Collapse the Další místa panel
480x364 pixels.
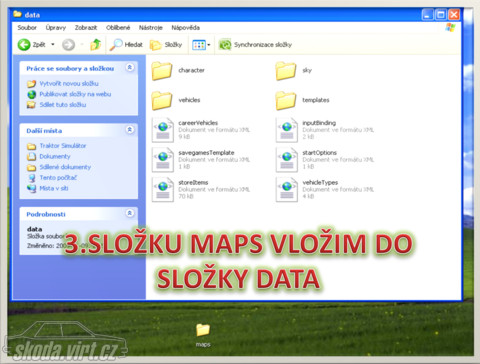pyautogui.click(x=130, y=130)
